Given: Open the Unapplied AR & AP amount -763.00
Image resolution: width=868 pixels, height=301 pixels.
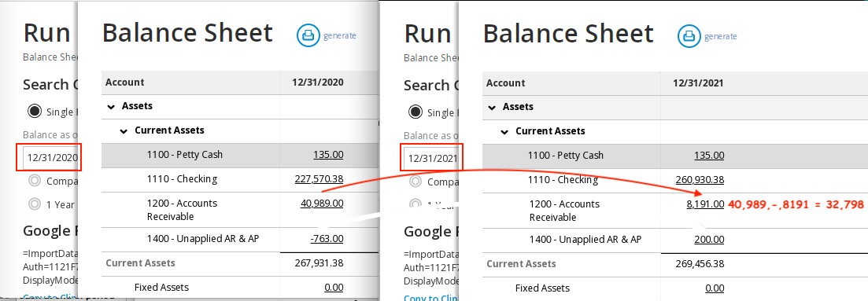Looking at the screenshot, I should pos(327,238).
